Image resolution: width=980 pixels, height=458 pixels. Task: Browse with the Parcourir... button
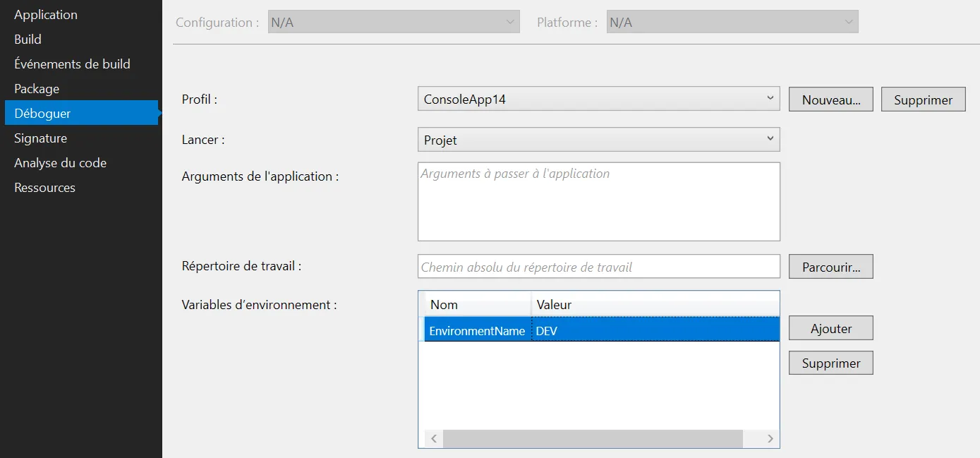pos(830,267)
